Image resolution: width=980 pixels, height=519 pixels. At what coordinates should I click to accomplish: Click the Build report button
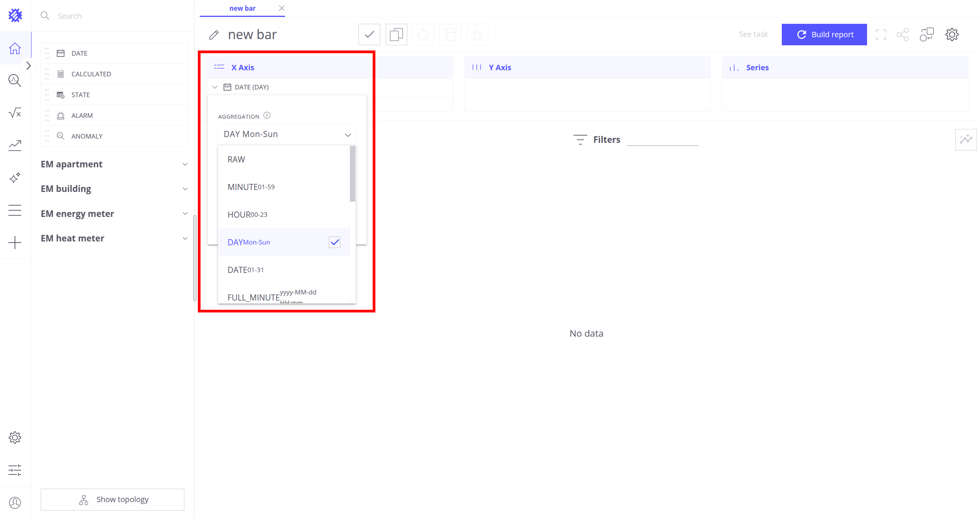pos(824,35)
